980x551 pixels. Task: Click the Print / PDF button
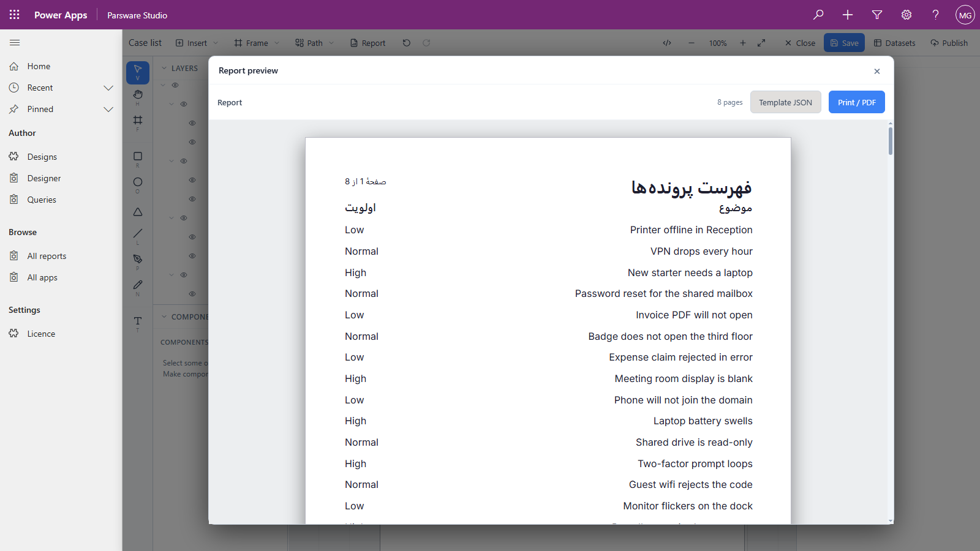857,102
